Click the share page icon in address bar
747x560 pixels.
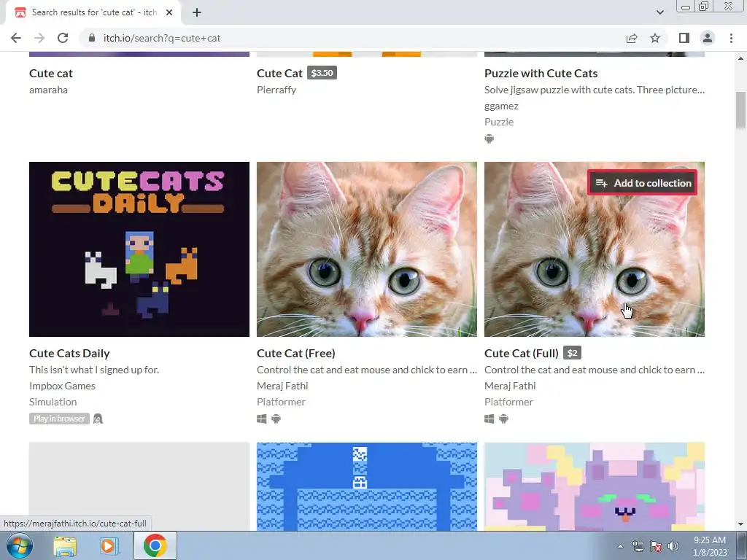click(x=632, y=38)
